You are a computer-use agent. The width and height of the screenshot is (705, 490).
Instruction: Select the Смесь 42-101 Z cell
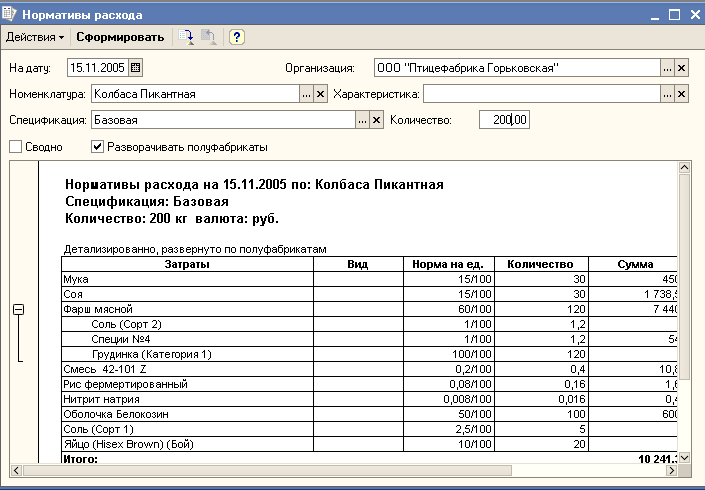(187, 369)
